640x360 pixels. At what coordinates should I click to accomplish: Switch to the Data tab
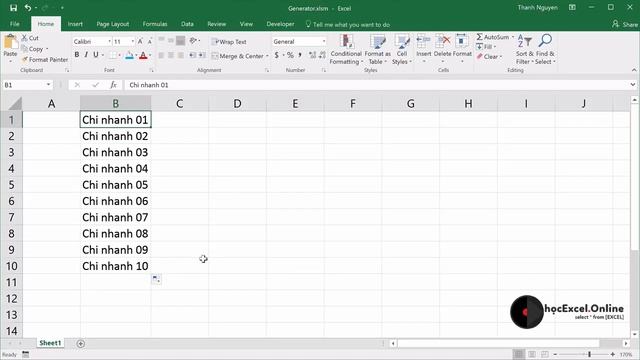point(187,24)
